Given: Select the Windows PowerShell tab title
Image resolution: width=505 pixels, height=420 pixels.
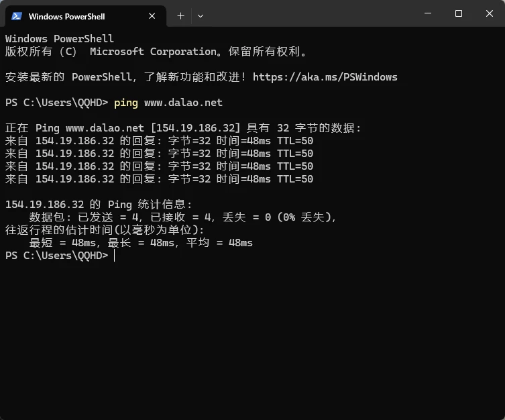Looking at the screenshot, I should point(66,15).
